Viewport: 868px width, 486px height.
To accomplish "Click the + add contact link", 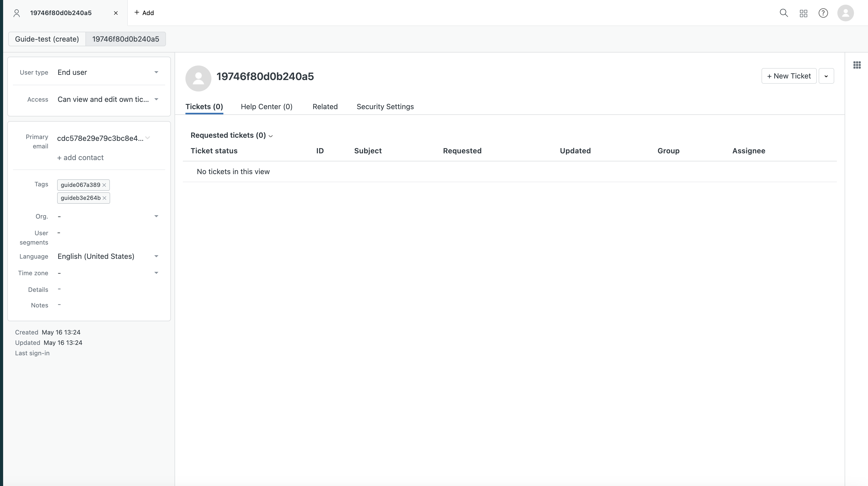I will [80, 158].
